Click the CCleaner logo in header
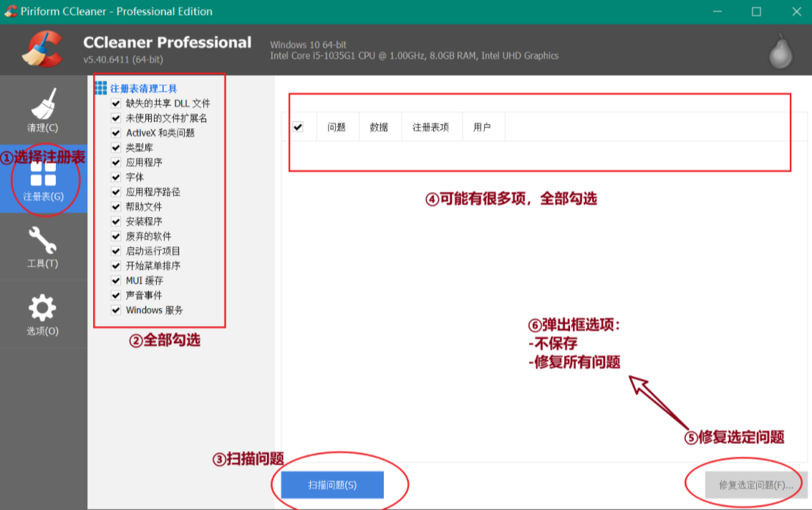Image resolution: width=812 pixels, height=510 pixels. tap(42, 49)
